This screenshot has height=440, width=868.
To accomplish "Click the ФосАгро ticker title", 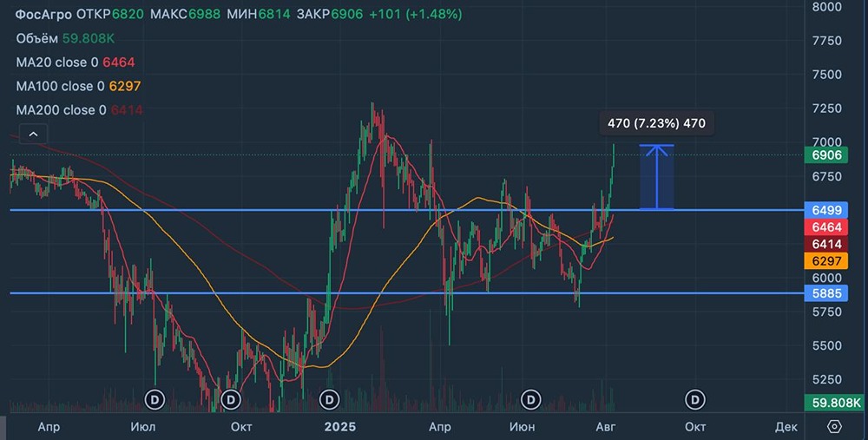I will pos(43,15).
